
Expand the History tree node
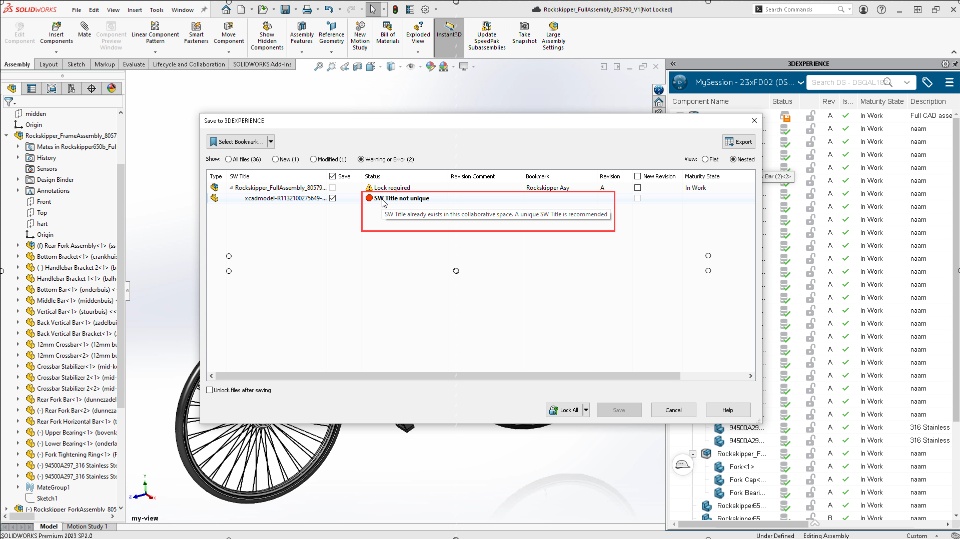click(18, 157)
